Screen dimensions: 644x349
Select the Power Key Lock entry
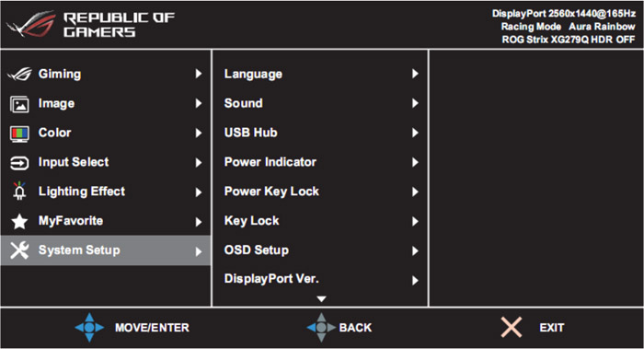(x=320, y=192)
